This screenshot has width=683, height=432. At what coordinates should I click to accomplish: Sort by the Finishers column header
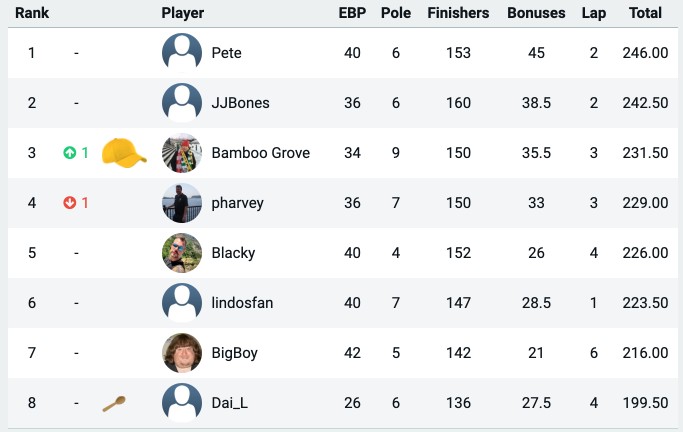click(x=458, y=13)
